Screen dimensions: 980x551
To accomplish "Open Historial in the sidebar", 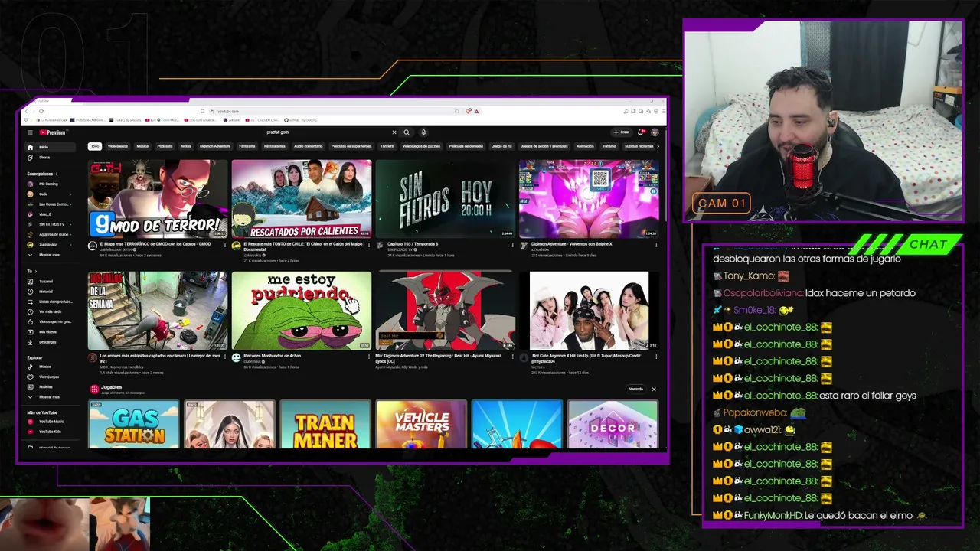I will 51,292.
